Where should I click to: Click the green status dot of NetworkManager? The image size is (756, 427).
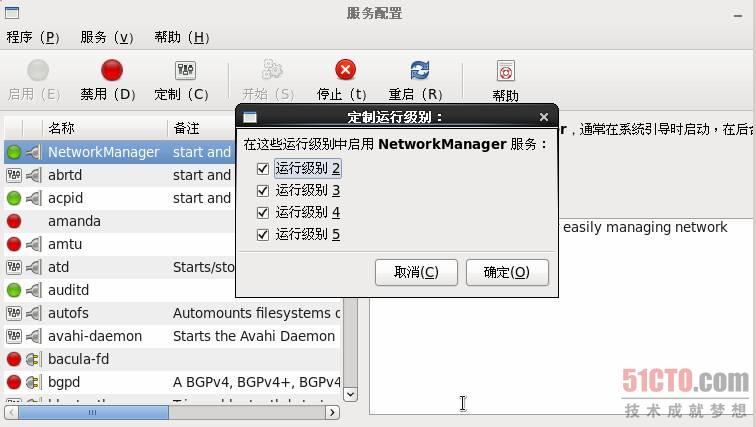(14, 152)
